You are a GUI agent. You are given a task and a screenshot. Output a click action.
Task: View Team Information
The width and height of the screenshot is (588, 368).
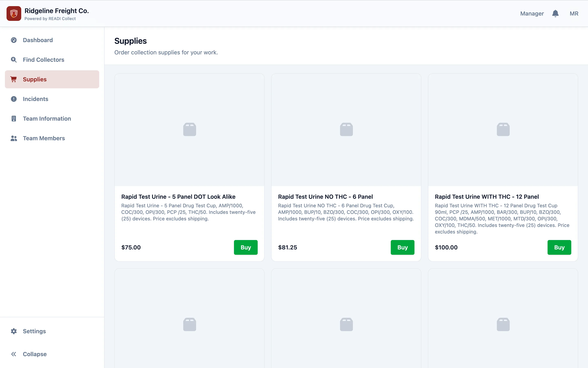[x=52, y=119]
